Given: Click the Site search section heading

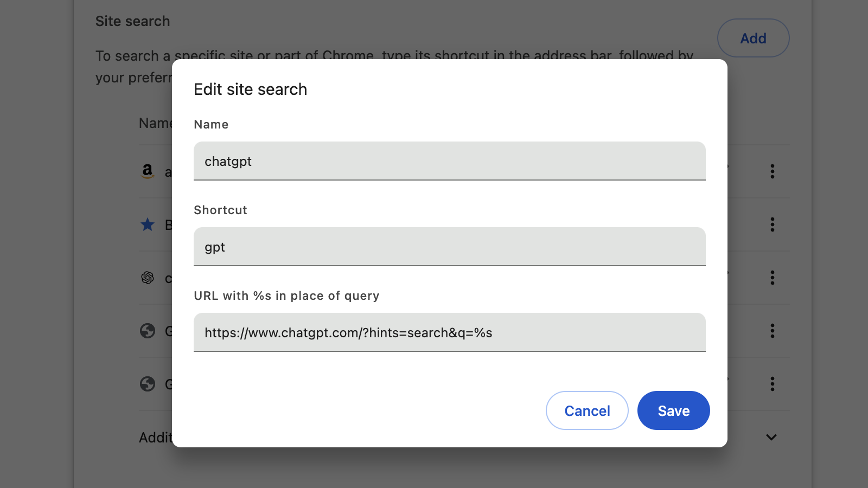Looking at the screenshot, I should 132,21.
